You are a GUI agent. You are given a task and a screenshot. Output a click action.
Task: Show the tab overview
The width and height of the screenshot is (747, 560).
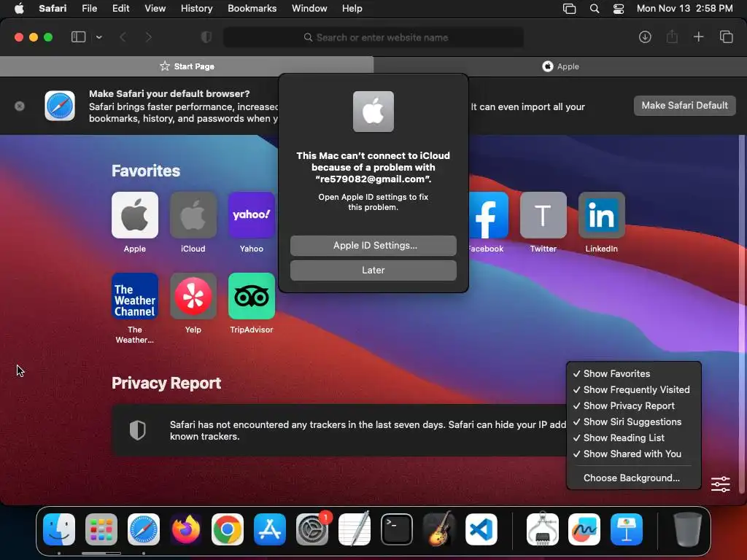[x=726, y=37]
